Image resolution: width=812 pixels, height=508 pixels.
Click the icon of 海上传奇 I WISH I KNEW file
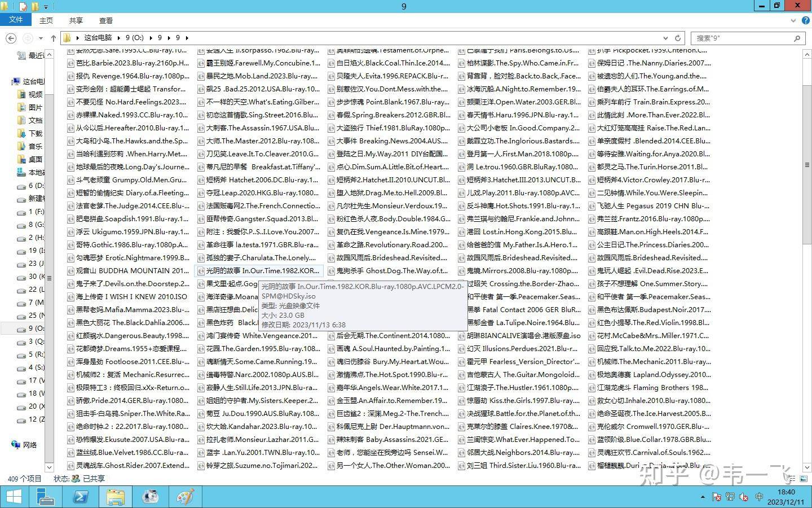click(70, 297)
